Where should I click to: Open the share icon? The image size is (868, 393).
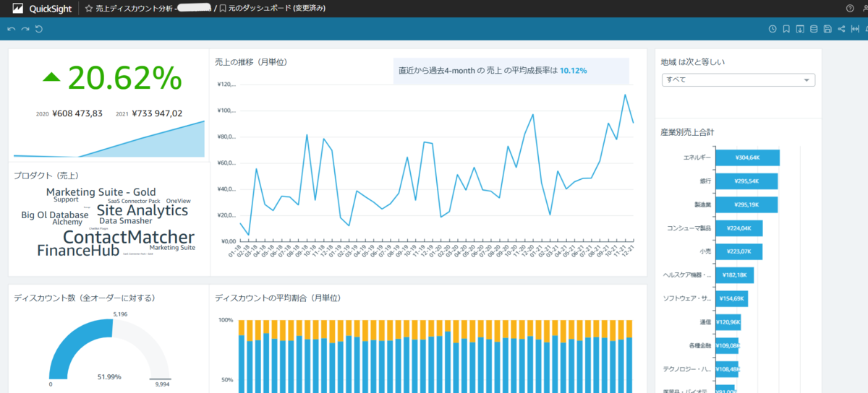(x=841, y=29)
